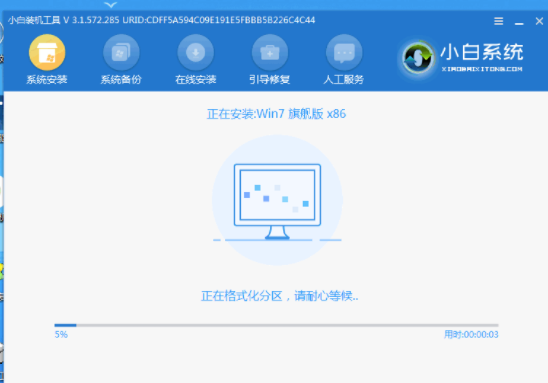Open the 系统备份 backup icon
The image size is (548, 383).
pos(121,52)
